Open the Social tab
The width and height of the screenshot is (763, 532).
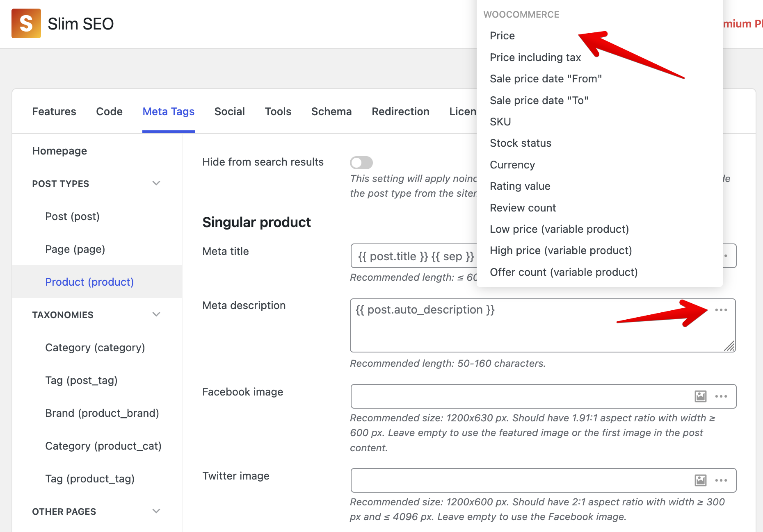coord(229,111)
